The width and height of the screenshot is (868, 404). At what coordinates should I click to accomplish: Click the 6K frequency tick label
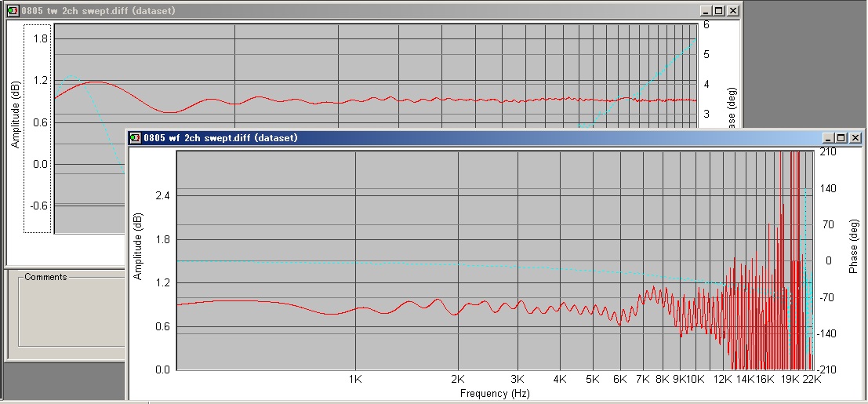tap(620, 380)
